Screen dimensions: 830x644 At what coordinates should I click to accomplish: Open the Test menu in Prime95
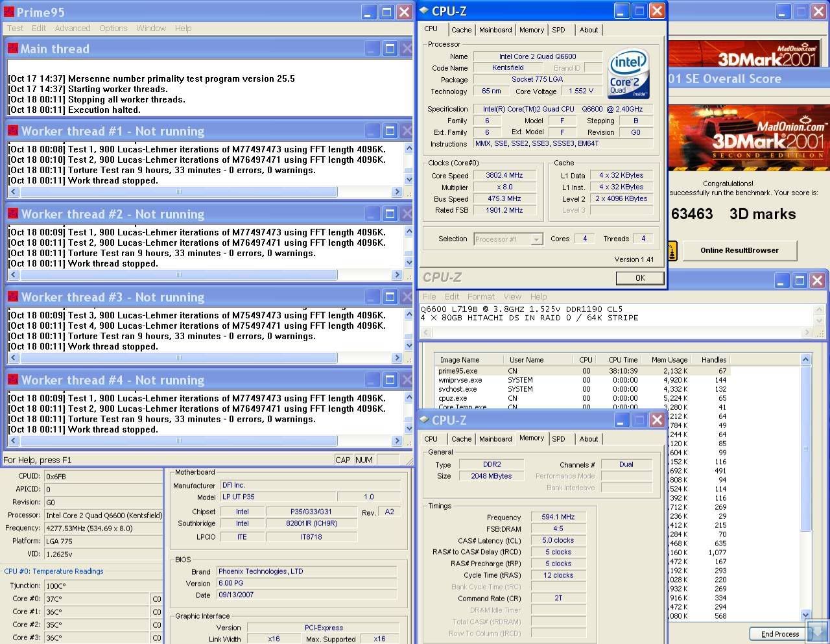[15, 29]
